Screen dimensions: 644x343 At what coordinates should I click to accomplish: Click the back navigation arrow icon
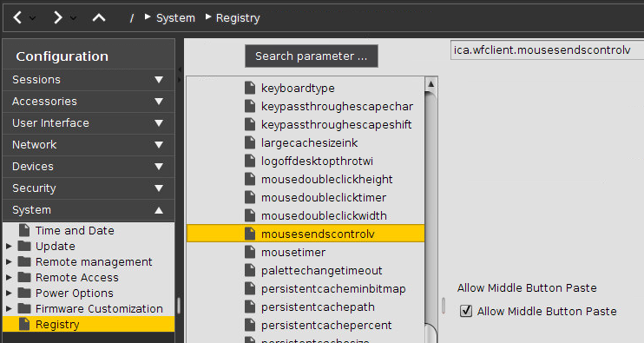click(x=17, y=17)
